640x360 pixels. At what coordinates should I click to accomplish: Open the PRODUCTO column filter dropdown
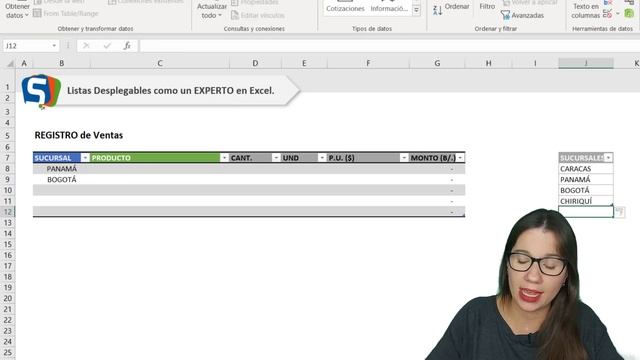224,158
